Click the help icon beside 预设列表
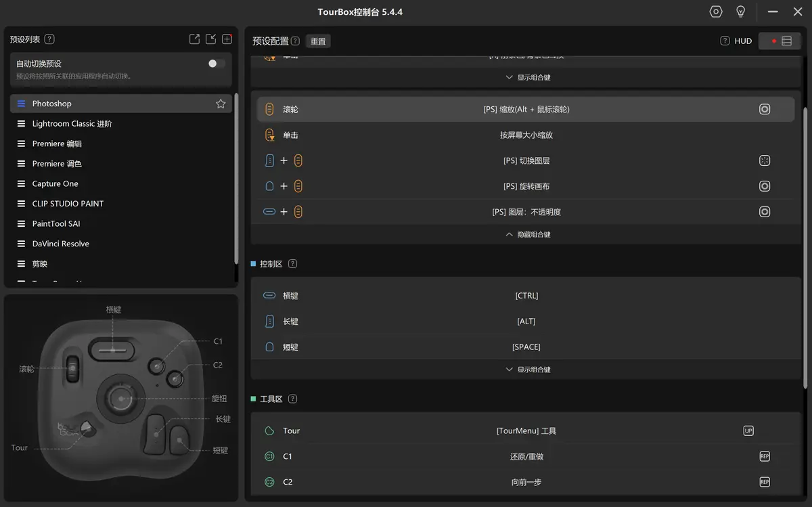Image resolution: width=812 pixels, height=507 pixels. (x=49, y=39)
